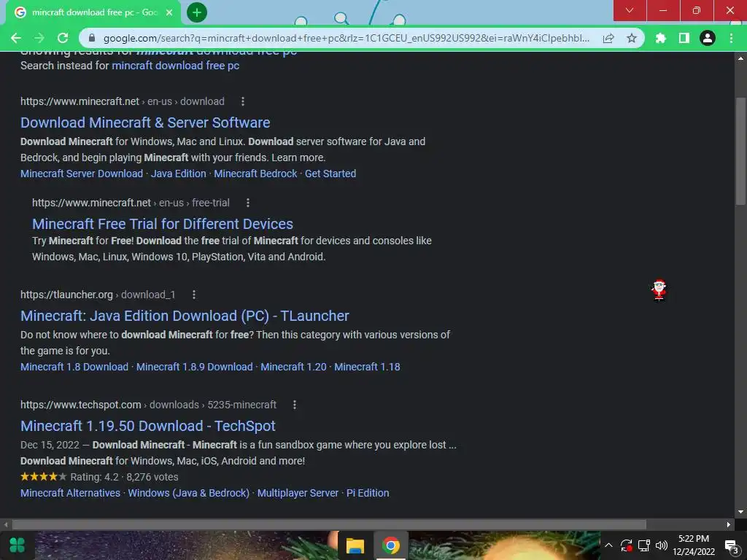The height and width of the screenshot is (560, 747).
Task: Open more options for free-trial result
Action: [248, 203]
